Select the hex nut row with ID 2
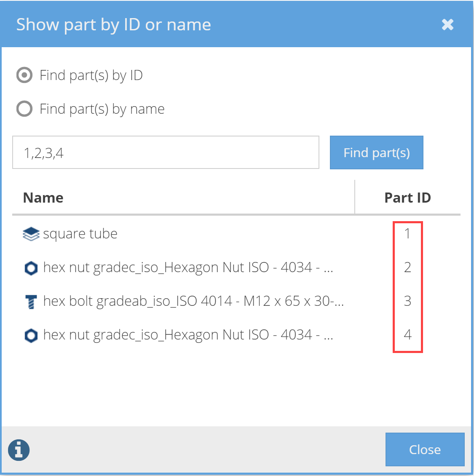Image resolution: width=474 pixels, height=476 pixels. (x=188, y=267)
